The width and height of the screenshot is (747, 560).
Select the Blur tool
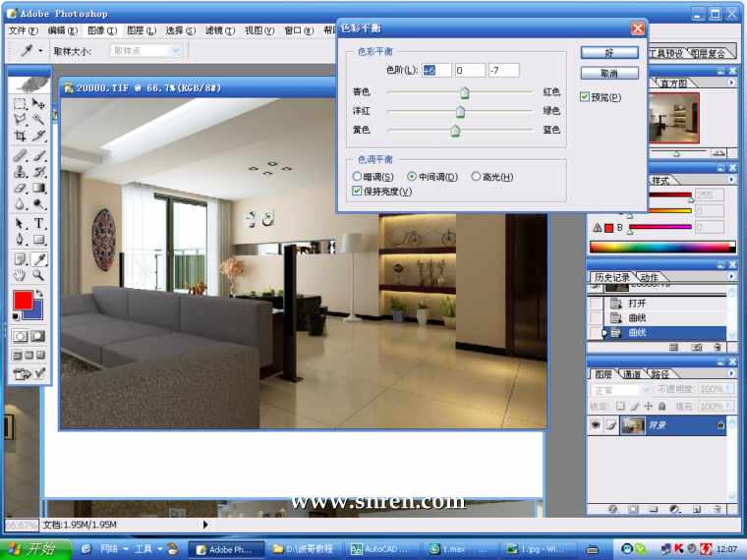point(20,204)
